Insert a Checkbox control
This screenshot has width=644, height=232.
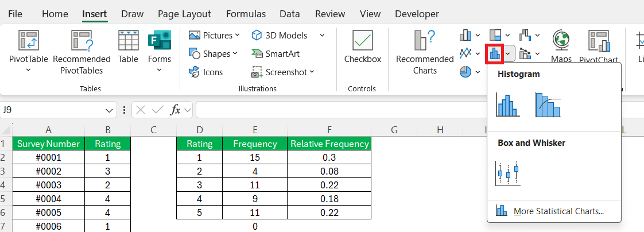click(x=362, y=47)
